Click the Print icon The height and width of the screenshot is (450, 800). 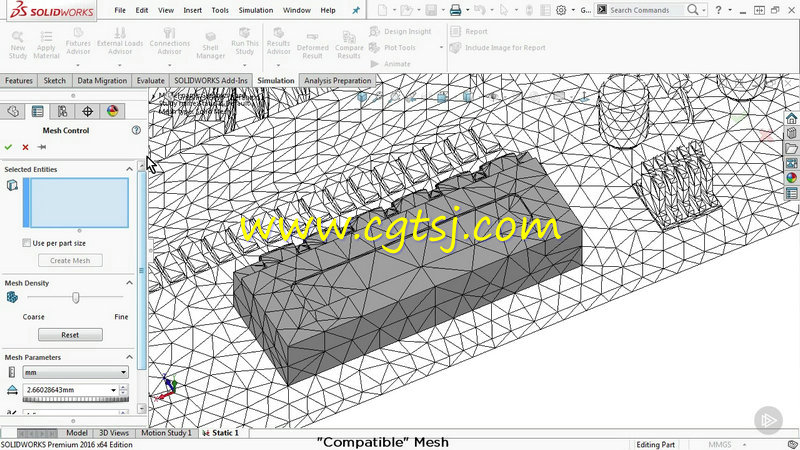pos(456,10)
